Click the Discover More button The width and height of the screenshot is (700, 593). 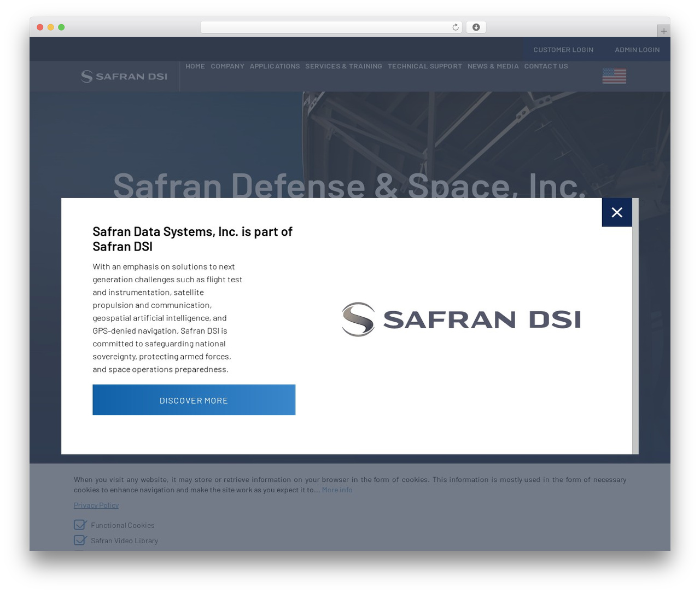click(x=194, y=400)
